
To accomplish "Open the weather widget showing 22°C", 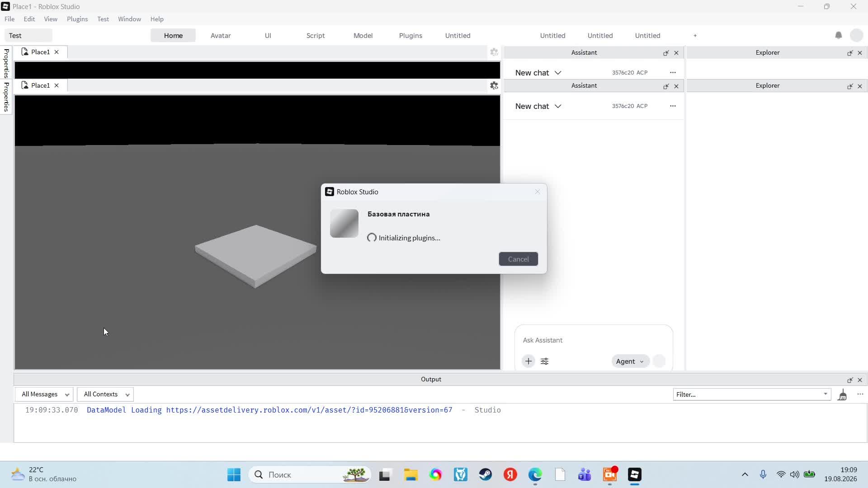I will pyautogui.click(x=44, y=474).
